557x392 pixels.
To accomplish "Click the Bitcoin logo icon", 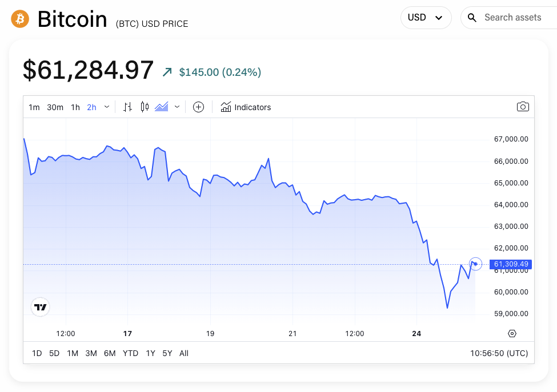I will click(x=19, y=18).
